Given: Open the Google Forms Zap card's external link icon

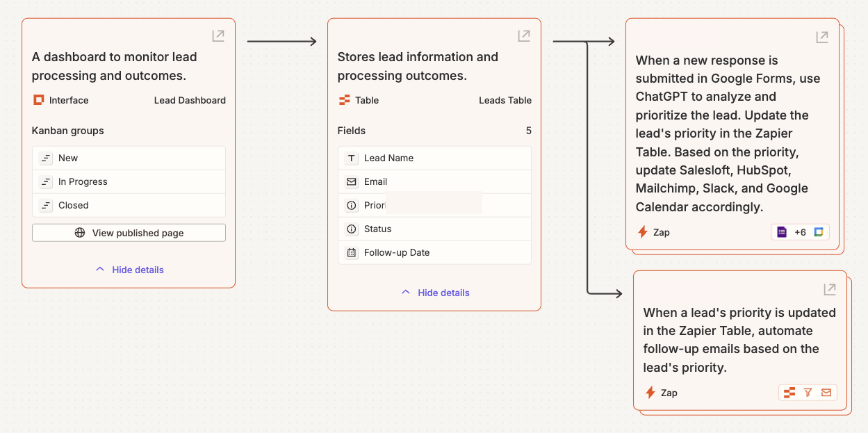Looking at the screenshot, I should pyautogui.click(x=822, y=37).
